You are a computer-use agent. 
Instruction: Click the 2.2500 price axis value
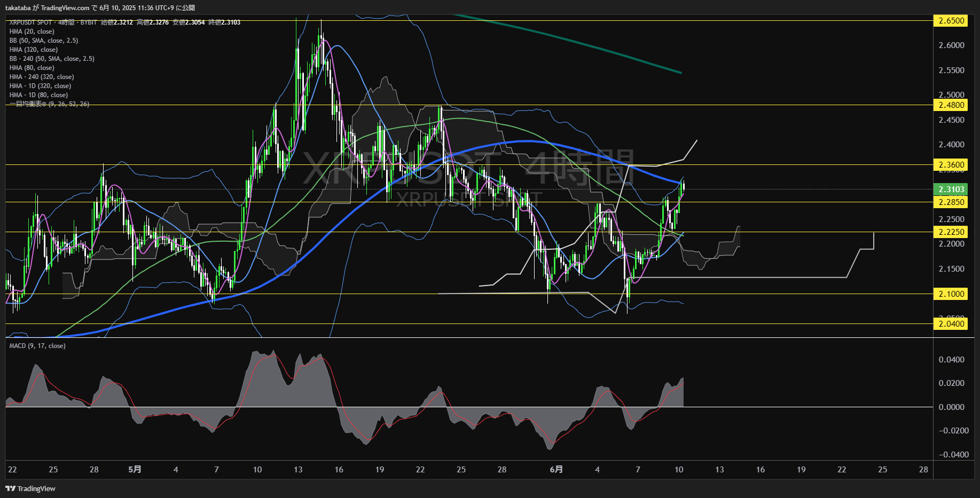[952, 219]
